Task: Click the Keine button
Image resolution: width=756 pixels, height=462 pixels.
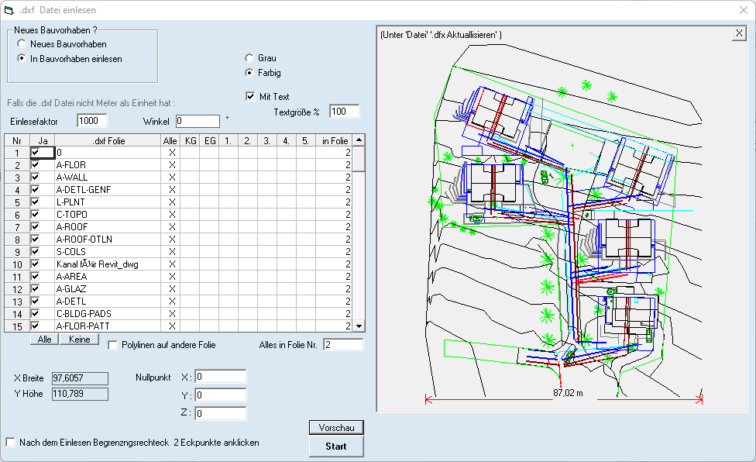Action: (x=79, y=339)
